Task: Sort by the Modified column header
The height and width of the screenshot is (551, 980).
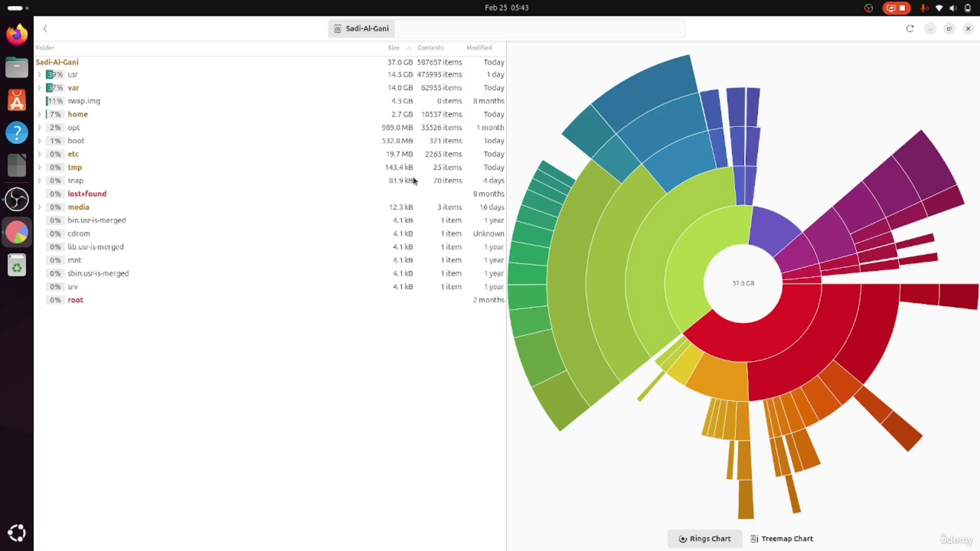Action: click(x=479, y=47)
